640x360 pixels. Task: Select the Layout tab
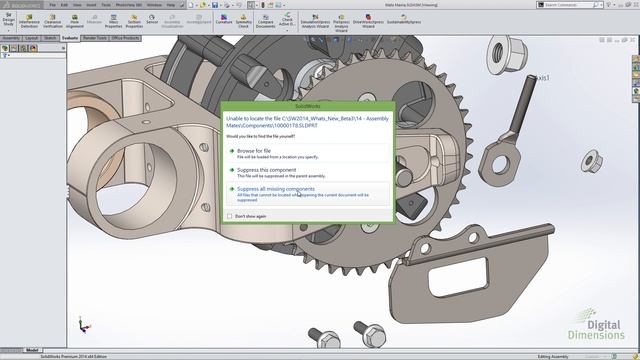click(x=31, y=38)
